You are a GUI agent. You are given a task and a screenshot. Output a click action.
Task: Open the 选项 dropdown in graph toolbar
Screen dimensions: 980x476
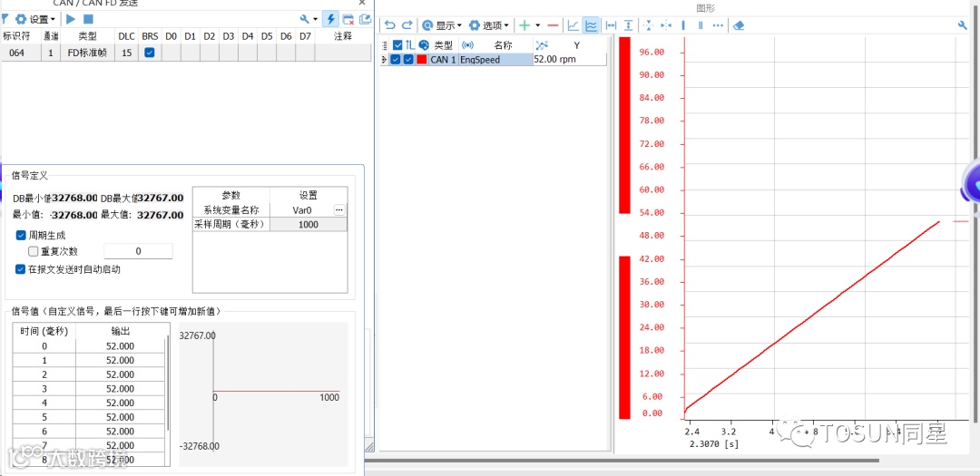[x=489, y=25]
